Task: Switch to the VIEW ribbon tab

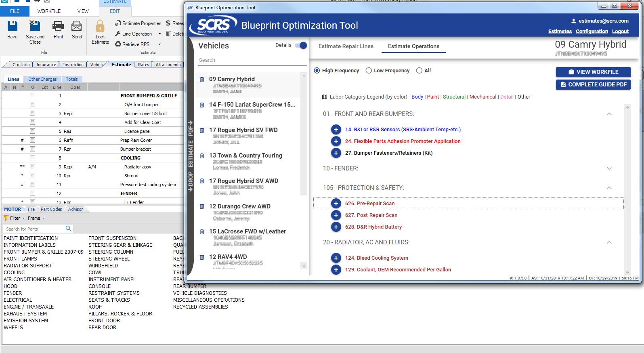Action: click(x=83, y=11)
